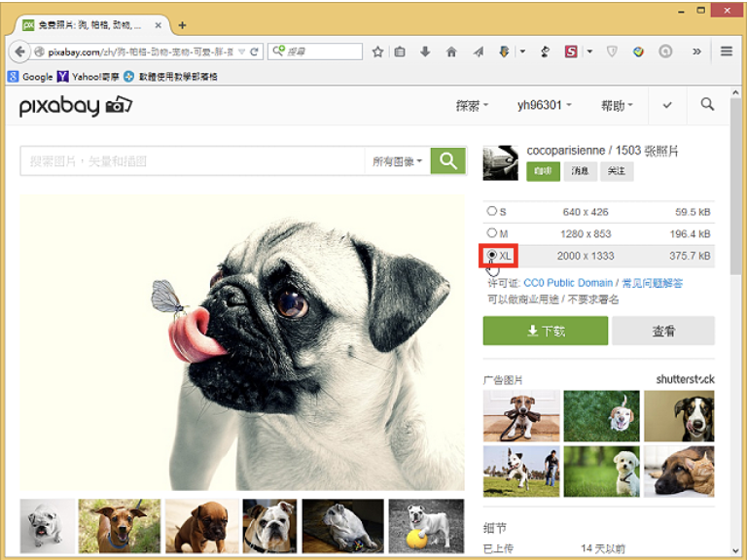Select the XL size radio button
The height and width of the screenshot is (560, 747).
click(492, 256)
